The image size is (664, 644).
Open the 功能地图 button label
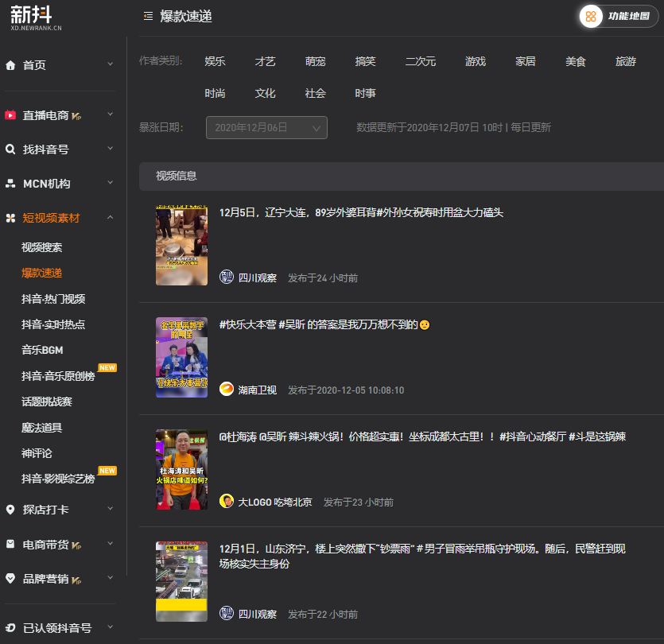click(x=629, y=17)
